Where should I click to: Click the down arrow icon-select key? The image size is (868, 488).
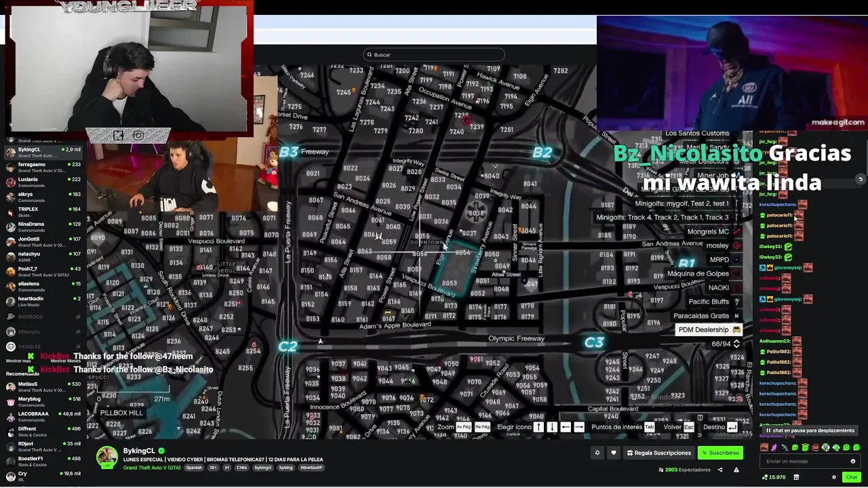tap(552, 427)
